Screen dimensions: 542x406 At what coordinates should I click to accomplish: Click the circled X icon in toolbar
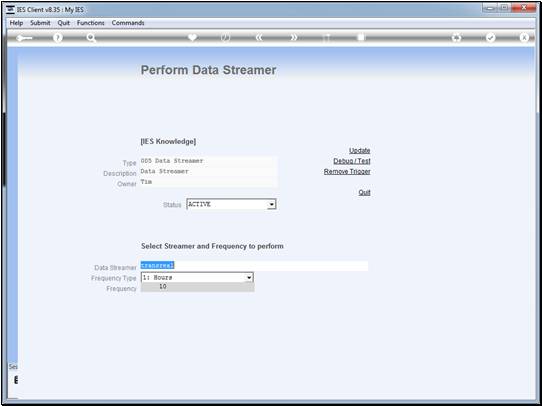(x=524, y=38)
